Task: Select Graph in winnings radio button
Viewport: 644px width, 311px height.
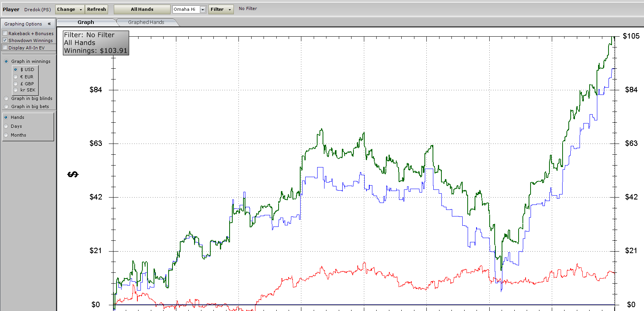Action: [x=6, y=61]
